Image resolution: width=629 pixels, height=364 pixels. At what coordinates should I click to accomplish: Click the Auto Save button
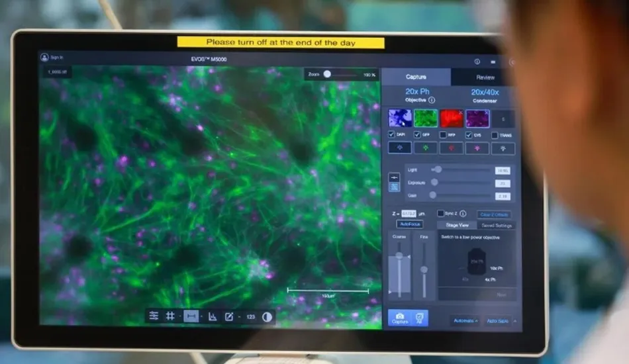point(497,321)
